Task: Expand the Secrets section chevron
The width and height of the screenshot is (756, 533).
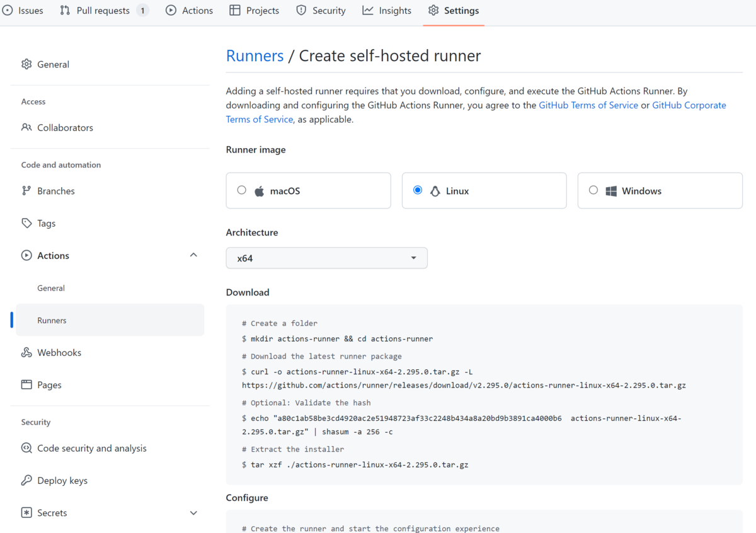Action: pos(193,513)
